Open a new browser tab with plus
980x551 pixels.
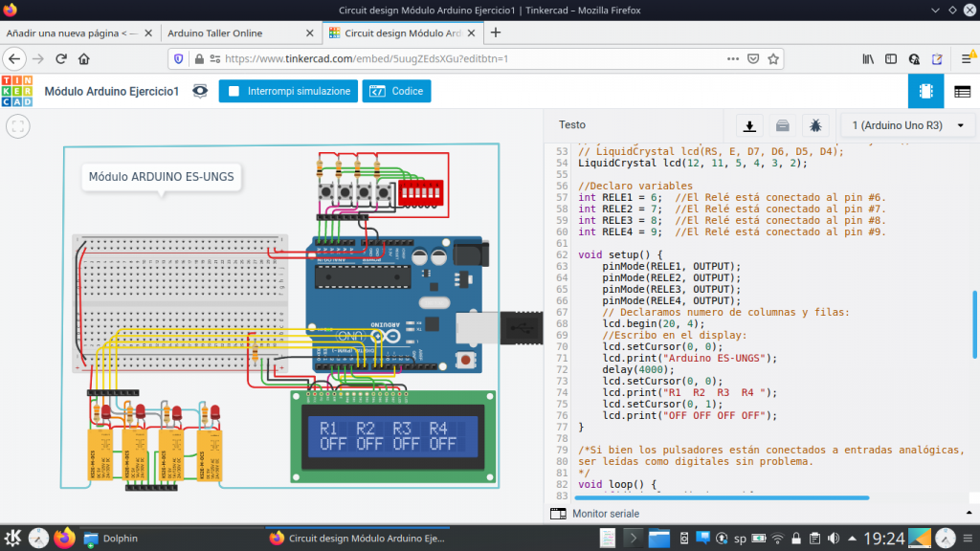pos(496,33)
